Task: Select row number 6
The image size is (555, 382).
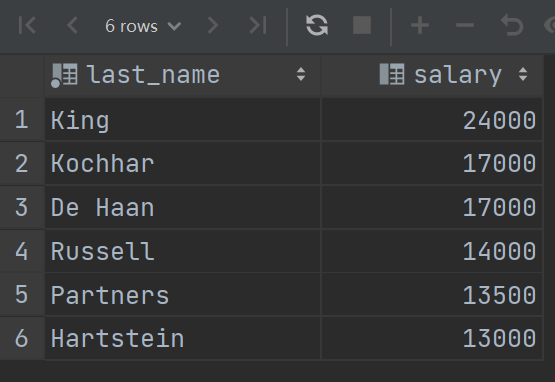Action: (22, 338)
